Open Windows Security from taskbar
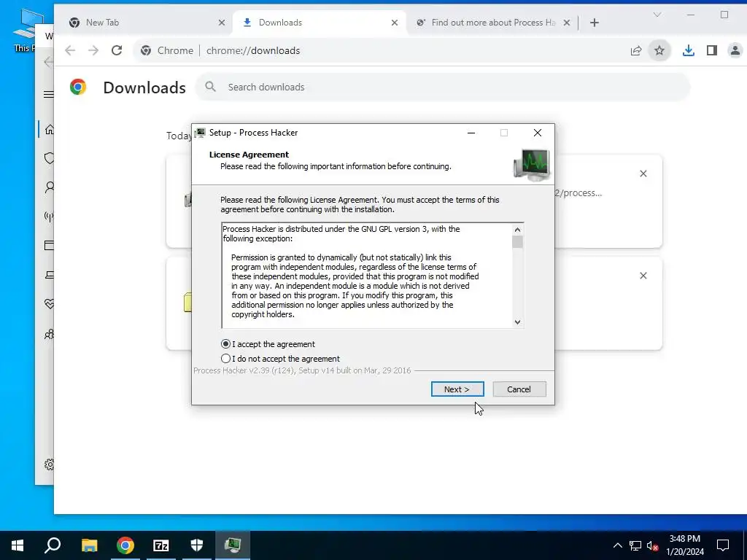The height and width of the screenshot is (560, 747). tap(197, 545)
